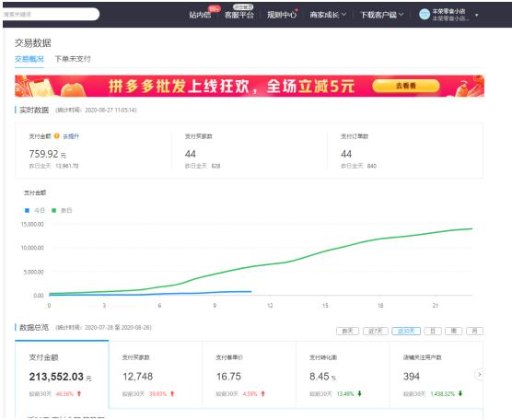Screen dimensions: 512x420
Task: Open the account dropdown arrow beside shop name
Action: (x=477, y=15)
